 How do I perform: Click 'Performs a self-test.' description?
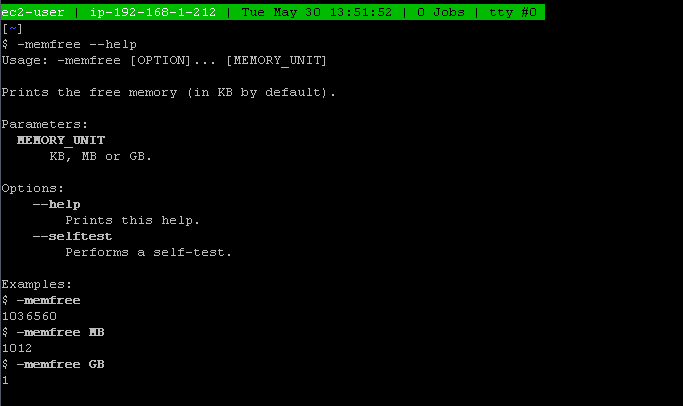(149, 253)
